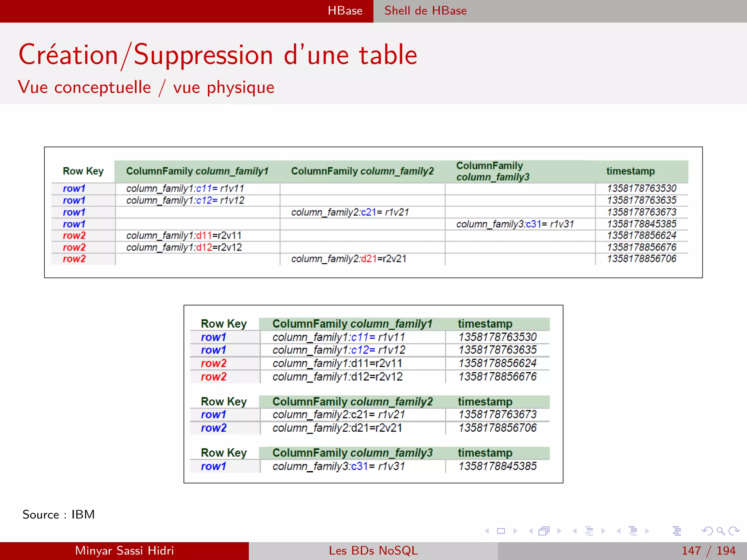The width and height of the screenshot is (747, 560).
Task: Select column_family2:d21=r2v21 in bottom table
Action: coord(337,428)
